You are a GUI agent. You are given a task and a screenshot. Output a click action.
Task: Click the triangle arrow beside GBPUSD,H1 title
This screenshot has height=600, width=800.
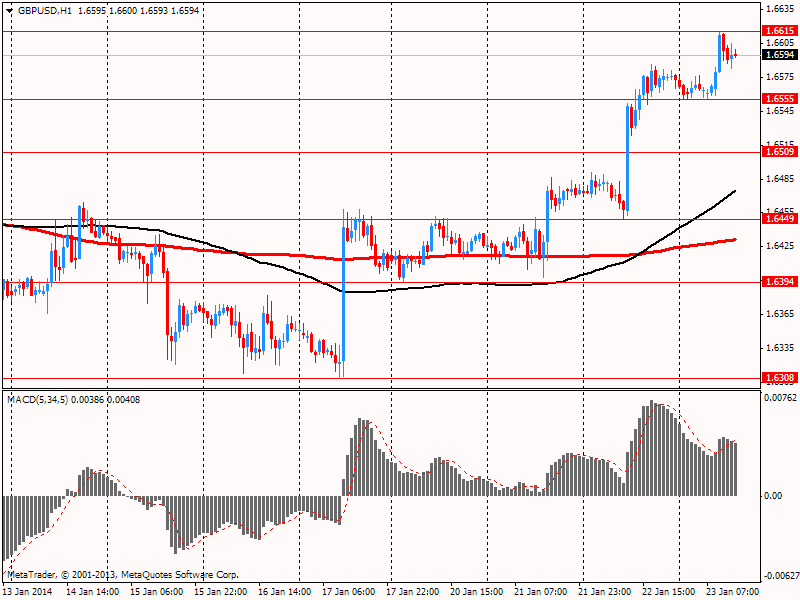(x=9, y=10)
